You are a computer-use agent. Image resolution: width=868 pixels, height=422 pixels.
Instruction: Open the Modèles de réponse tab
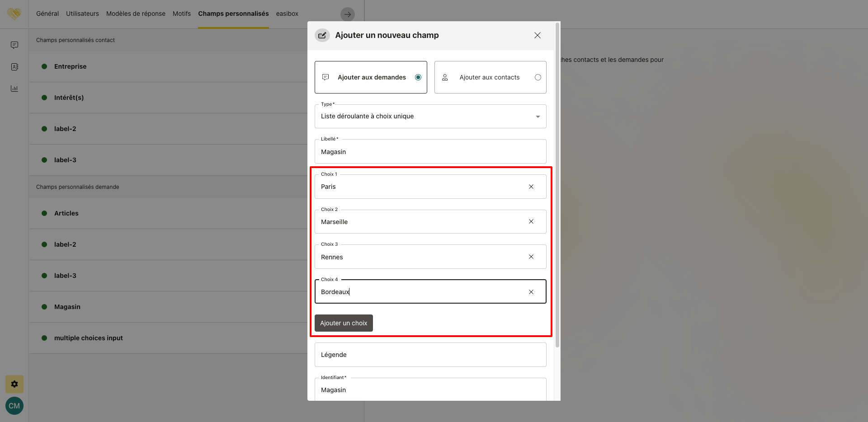click(136, 14)
